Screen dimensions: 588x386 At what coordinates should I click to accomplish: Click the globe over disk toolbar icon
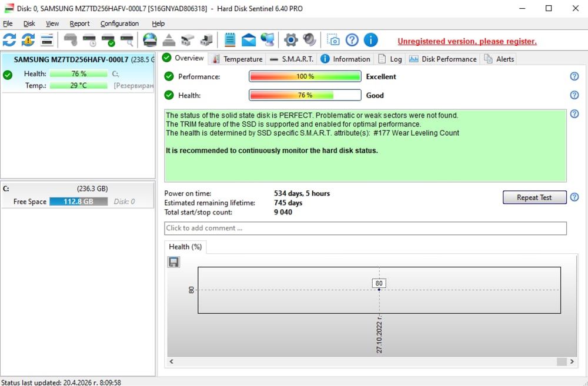(x=150, y=40)
